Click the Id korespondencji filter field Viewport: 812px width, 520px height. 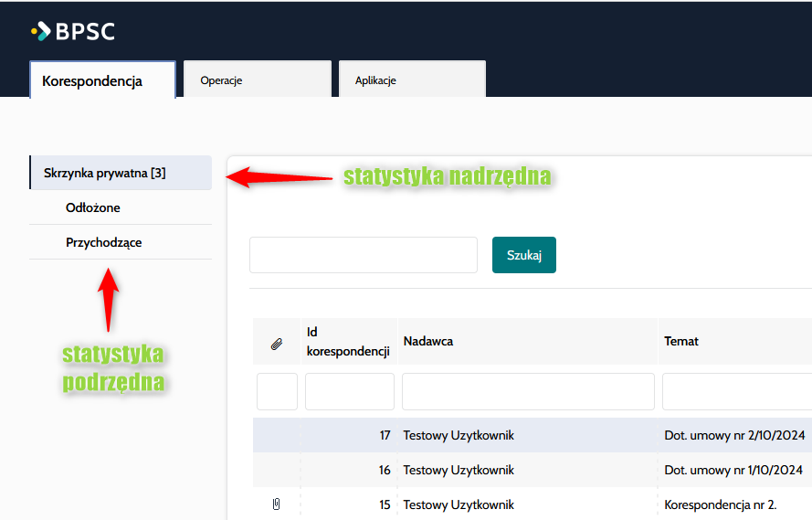pyautogui.click(x=349, y=391)
